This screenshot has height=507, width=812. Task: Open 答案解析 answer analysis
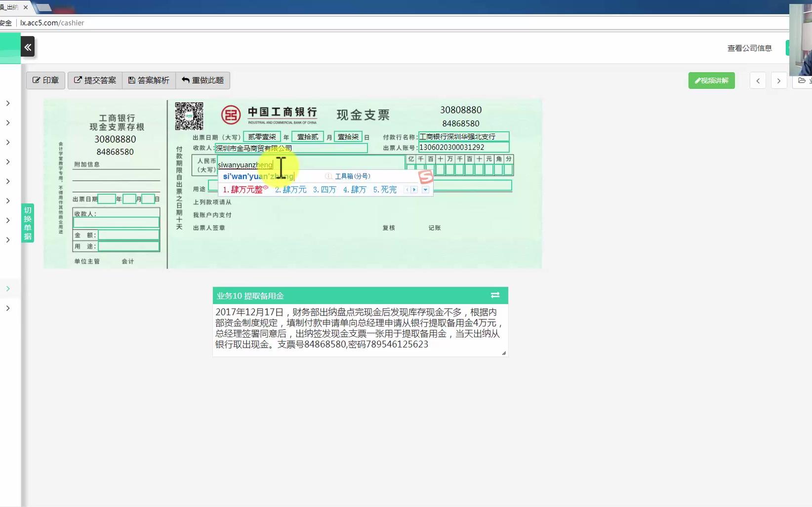click(x=149, y=80)
